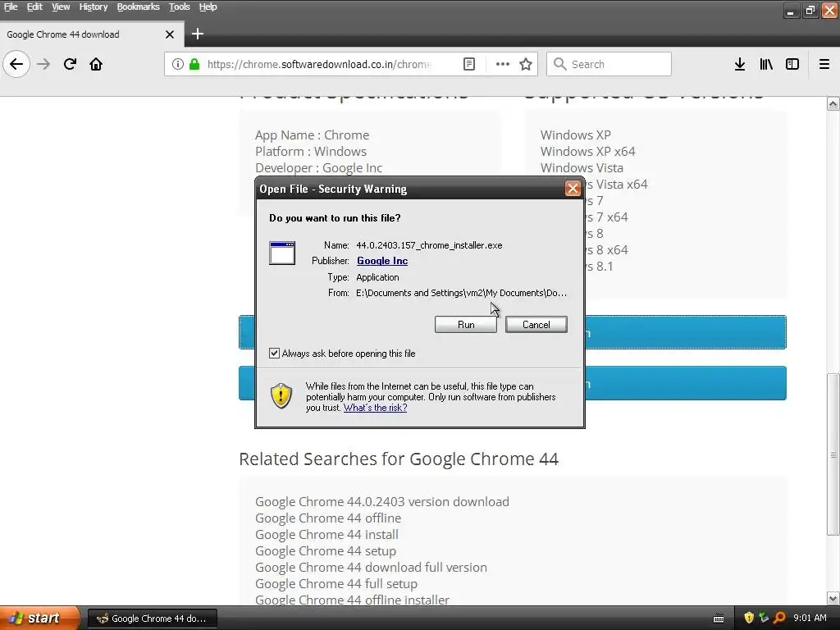Open the History menu
The height and width of the screenshot is (630, 840).
click(94, 7)
